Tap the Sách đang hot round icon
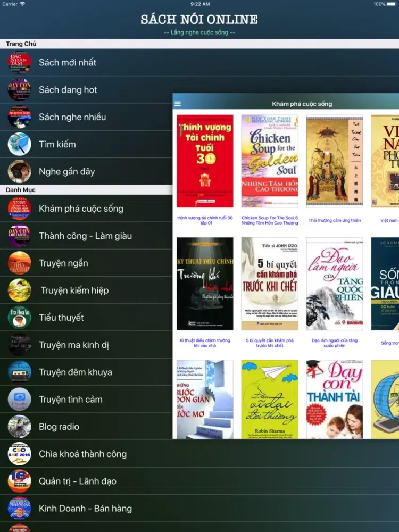Viewport: 399px width, 532px height. tap(19, 89)
